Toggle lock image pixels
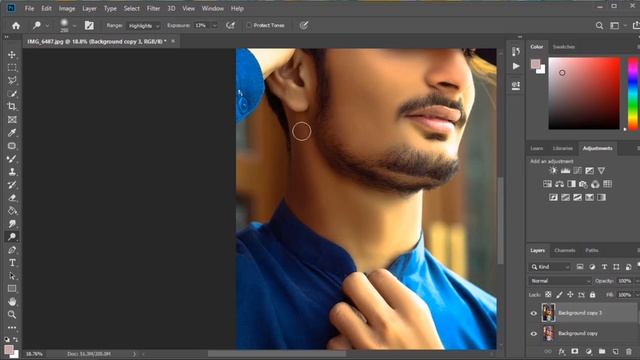The width and height of the screenshot is (640, 360). 559,294
